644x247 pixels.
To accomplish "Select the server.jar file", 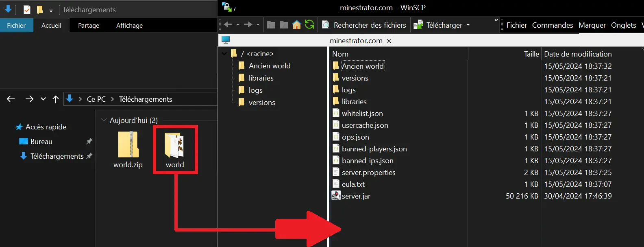I will (356, 196).
